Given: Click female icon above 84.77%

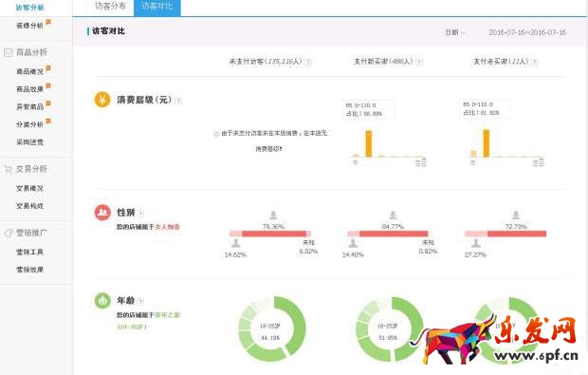Looking at the screenshot, I should [393, 216].
